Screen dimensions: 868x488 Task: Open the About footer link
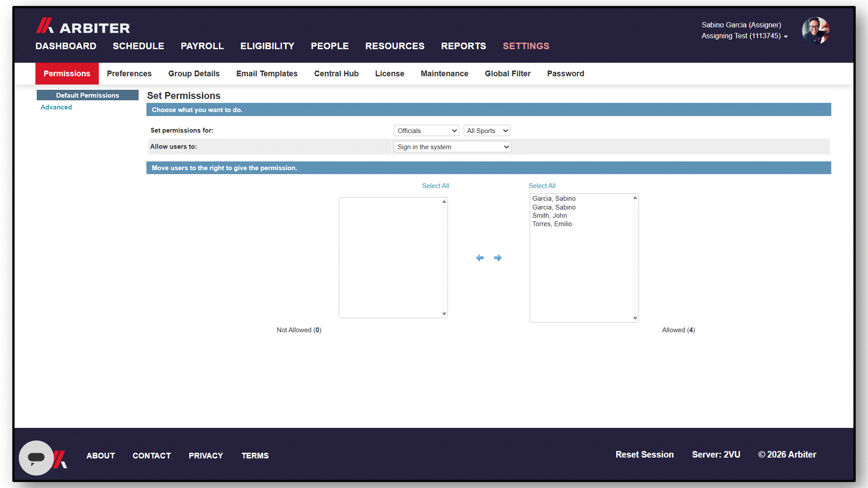pos(101,455)
